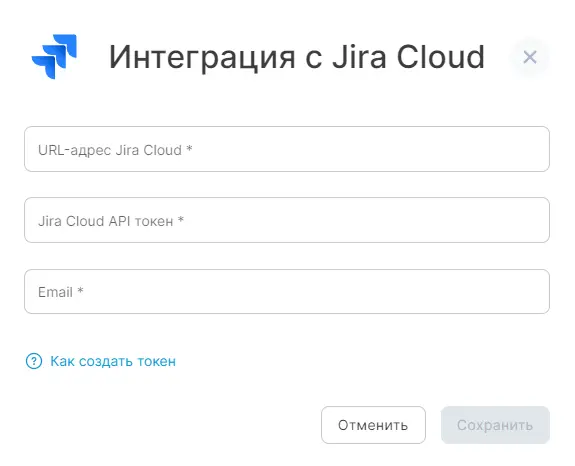575x466 pixels.
Task: Focus the Email input field
Action: pyautogui.click(x=287, y=291)
